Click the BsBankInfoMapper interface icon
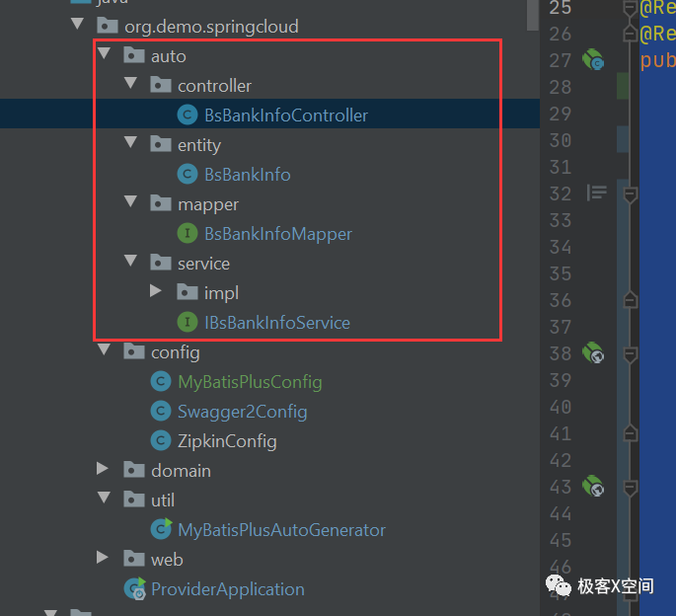The height and width of the screenshot is (616, 676). (x=188, y=233)
